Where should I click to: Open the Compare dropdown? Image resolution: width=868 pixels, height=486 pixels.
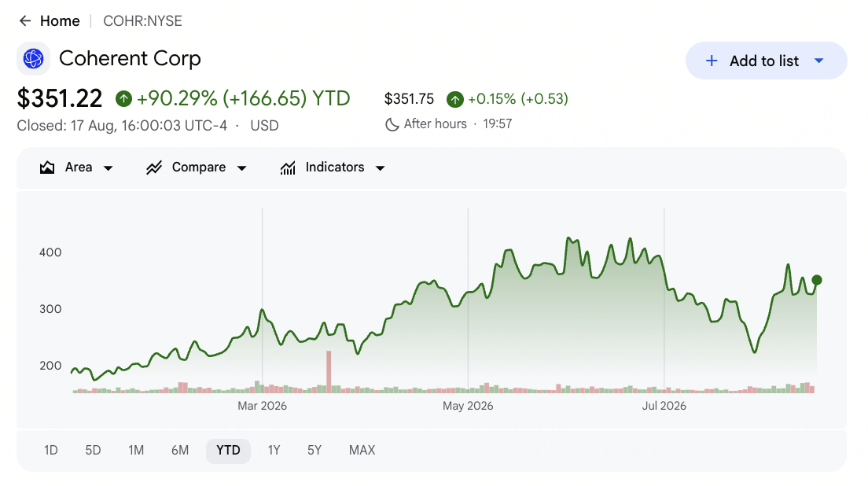(x=197, y=168)
